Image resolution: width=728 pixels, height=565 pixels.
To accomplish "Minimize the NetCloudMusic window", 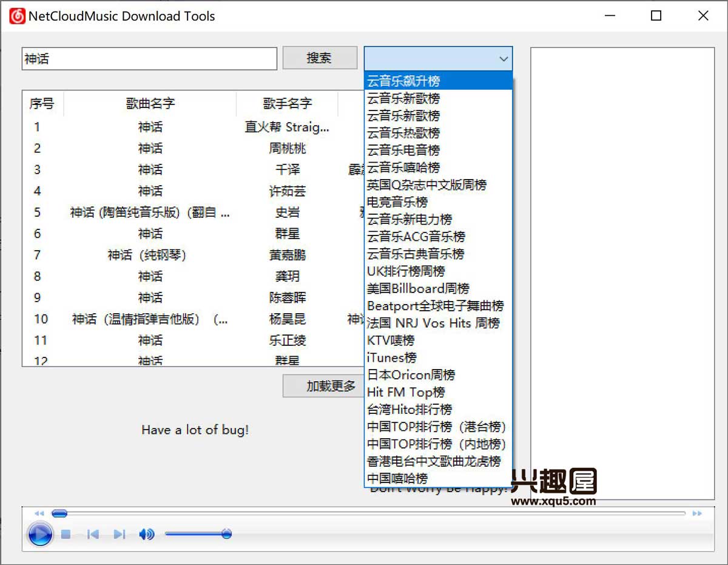I will click(x=608, y=16).
